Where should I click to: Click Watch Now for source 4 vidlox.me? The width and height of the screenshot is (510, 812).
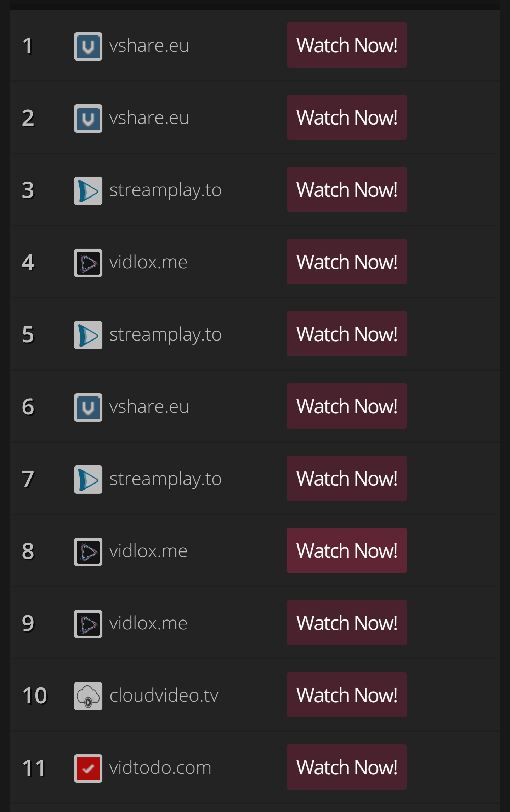347,262
